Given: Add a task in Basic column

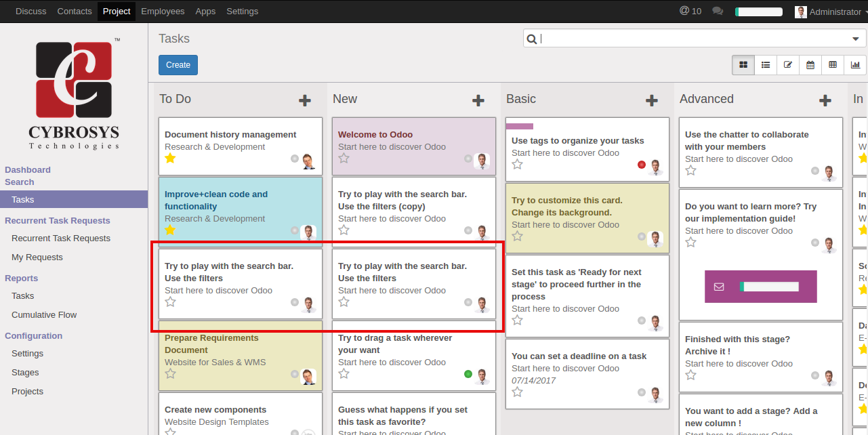Looking at the screenshot, I should click(652, 100).
